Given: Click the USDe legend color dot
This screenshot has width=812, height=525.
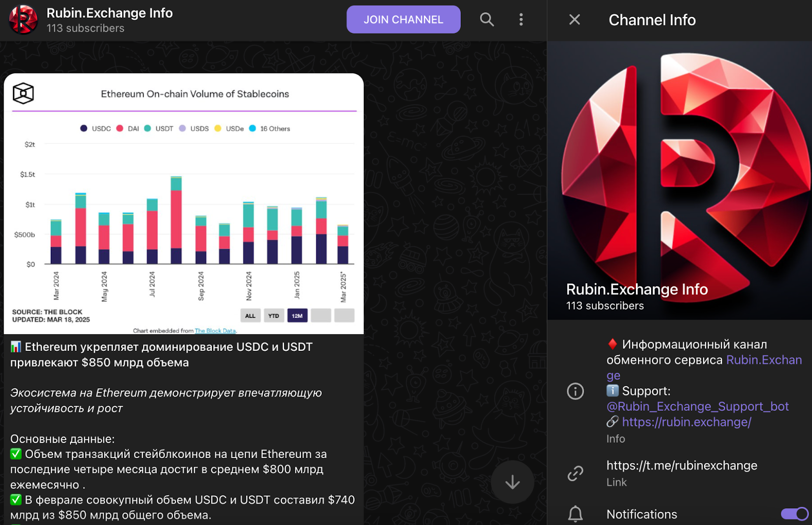Looking at the screenshot, I should 218,128.
